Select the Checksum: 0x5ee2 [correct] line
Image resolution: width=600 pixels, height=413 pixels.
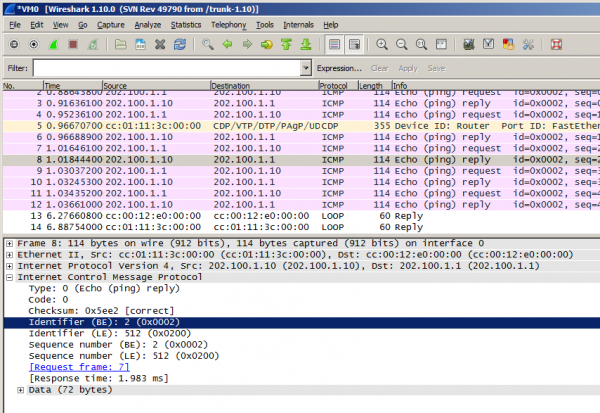point(101,311)
